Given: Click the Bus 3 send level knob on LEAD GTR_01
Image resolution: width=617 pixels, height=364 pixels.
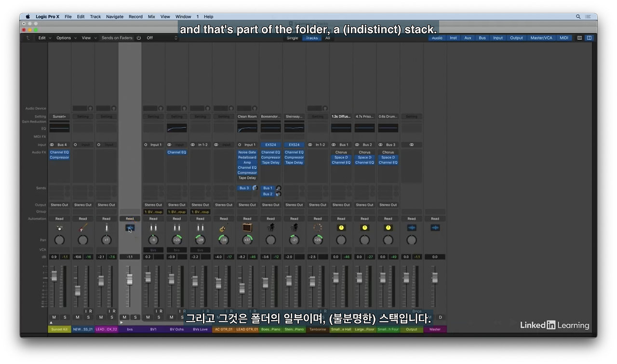Looking at the screenshot, I should coord(255,188).
